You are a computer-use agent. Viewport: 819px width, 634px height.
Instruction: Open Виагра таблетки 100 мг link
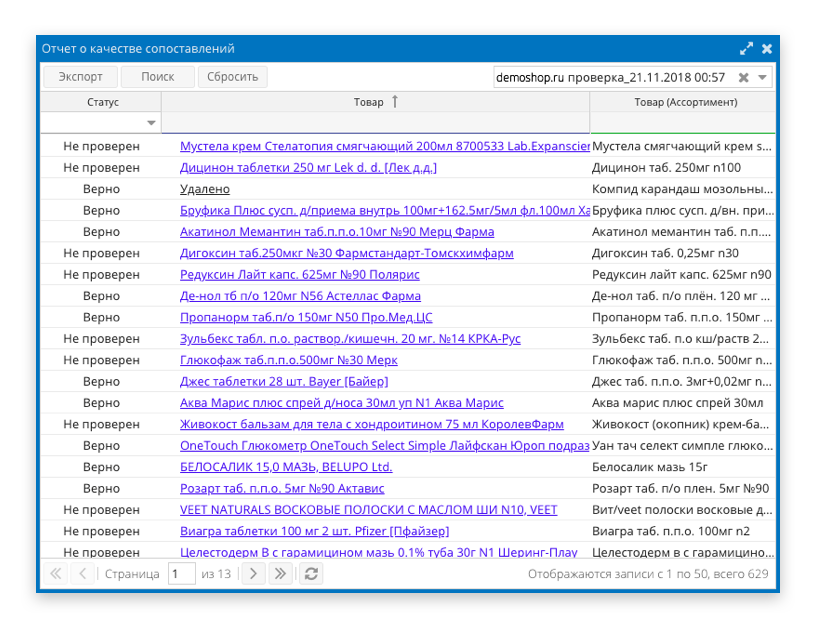(x=314, y=532)
